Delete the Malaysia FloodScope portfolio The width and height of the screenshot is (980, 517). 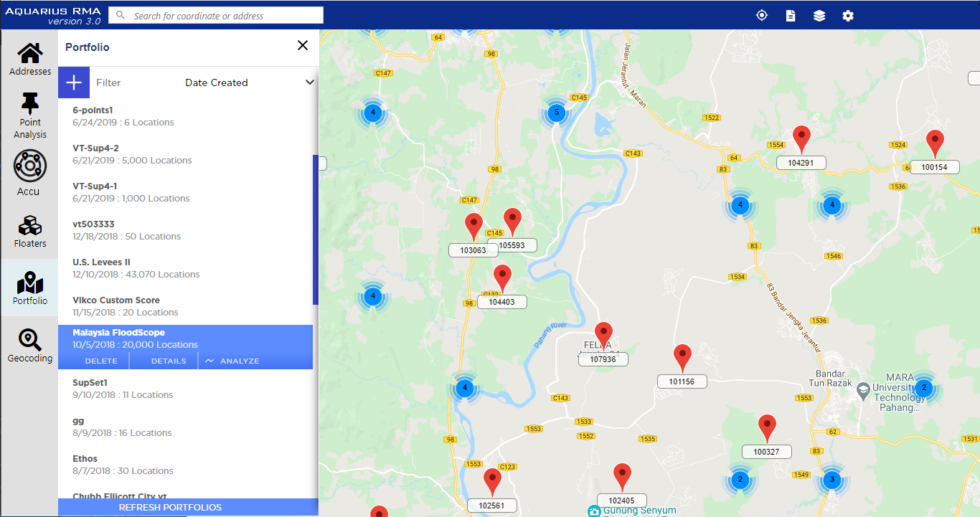[x=101, y=361]
